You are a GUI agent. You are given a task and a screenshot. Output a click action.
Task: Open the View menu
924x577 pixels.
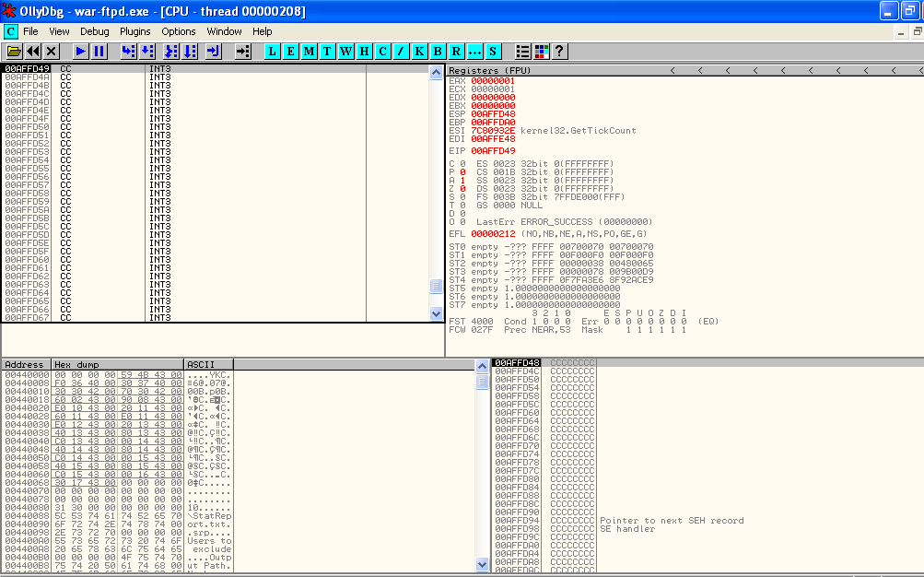tap(59, 31)
